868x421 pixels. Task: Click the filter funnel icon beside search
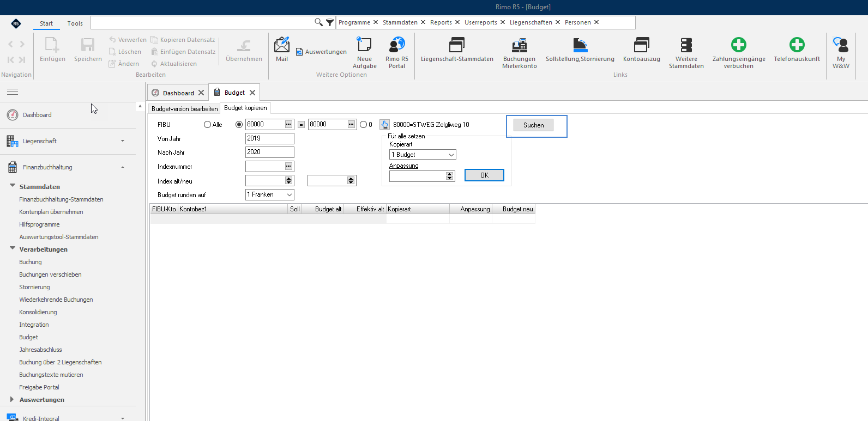coord(330,22)
